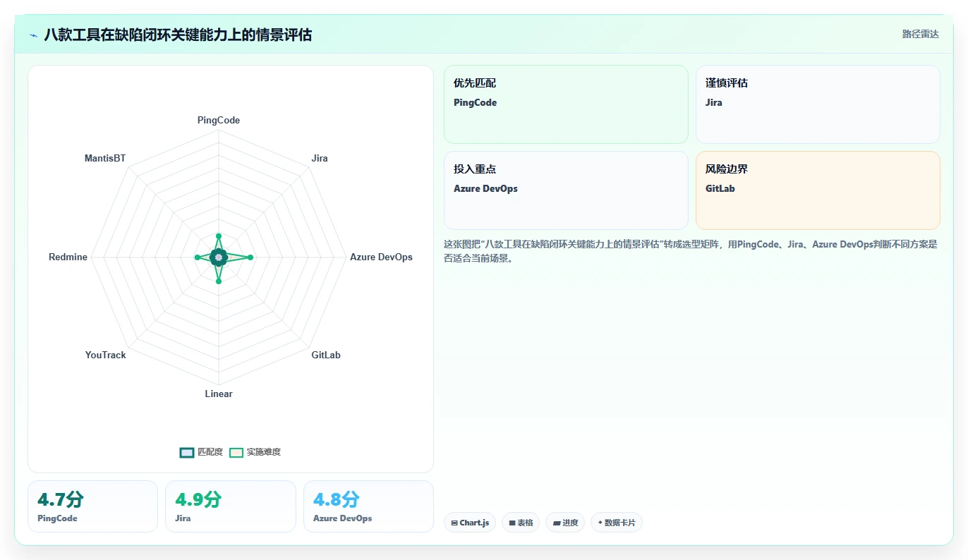Click the YouTrack radar axis label
The image size is (968, 560).
coord(106,355)
